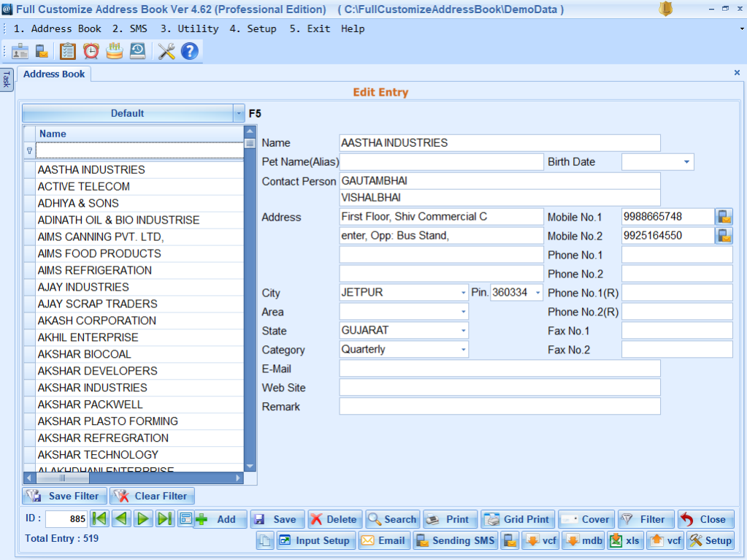
Task: Click the name list horizontal scrollbar right arrow
Action: [x=238, y=477]
